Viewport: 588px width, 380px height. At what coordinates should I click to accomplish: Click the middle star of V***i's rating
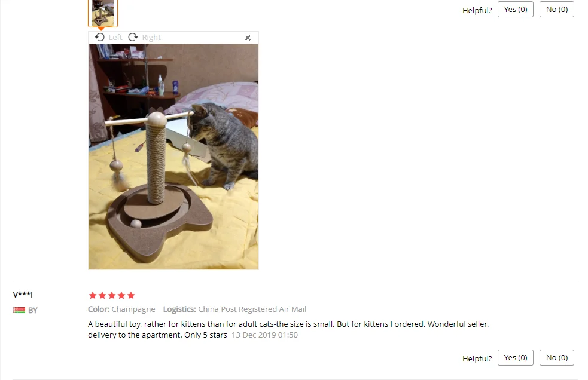pyautogui.click(x=112, y=295)
